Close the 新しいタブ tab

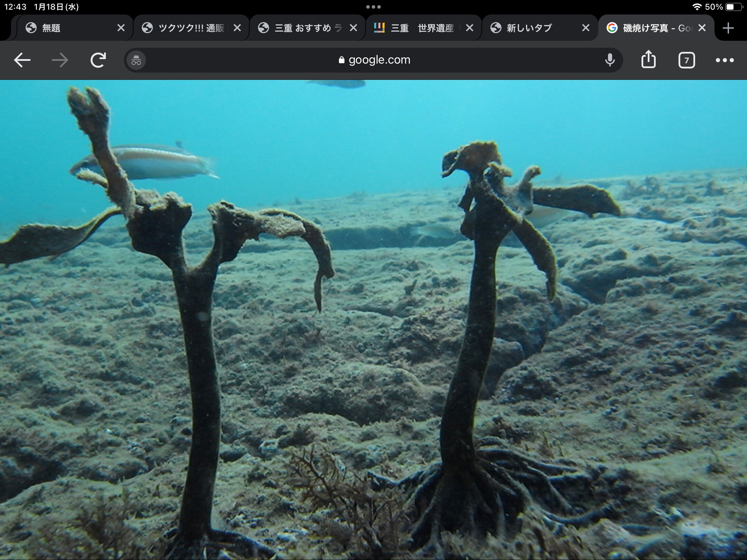click(585, 28)
